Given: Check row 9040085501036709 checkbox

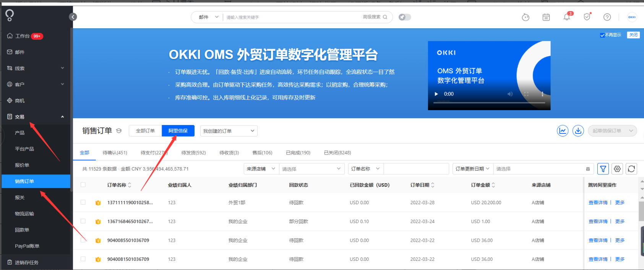Looking at the screenshot, I should (x=83, y=240).
